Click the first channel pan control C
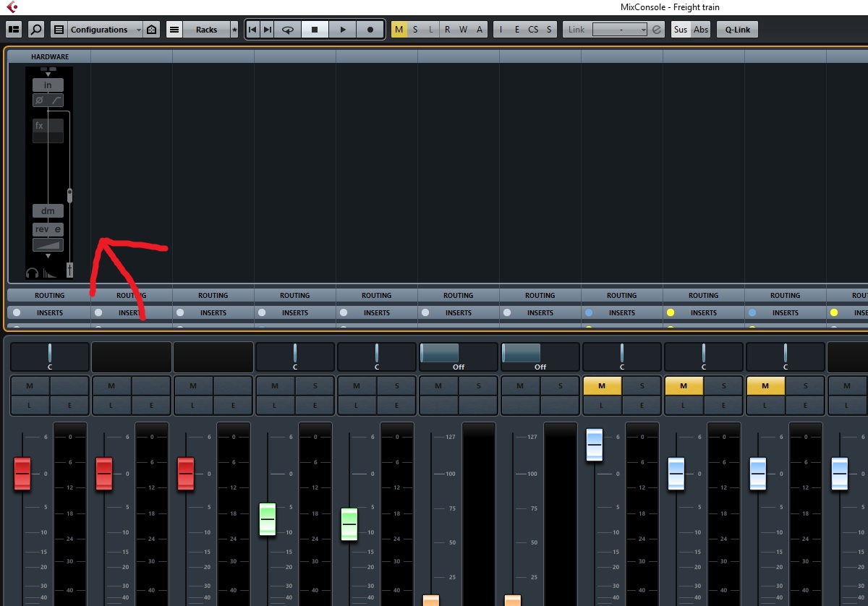This screenshot has height=606, width=868. 50,356
